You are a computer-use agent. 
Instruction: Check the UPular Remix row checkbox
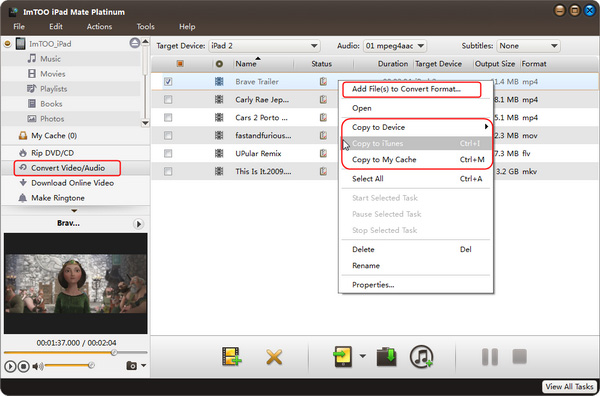(168, 153)
